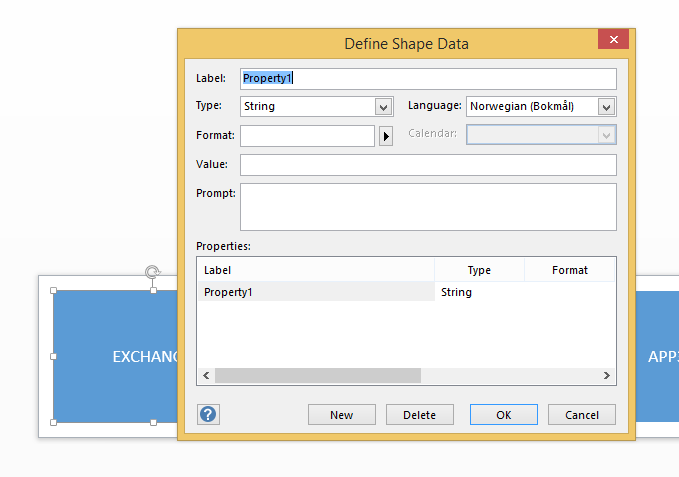Click the Properties list left scroll arrow
The height and width of the screenshot is (477, 679).
tap(206, 375)
